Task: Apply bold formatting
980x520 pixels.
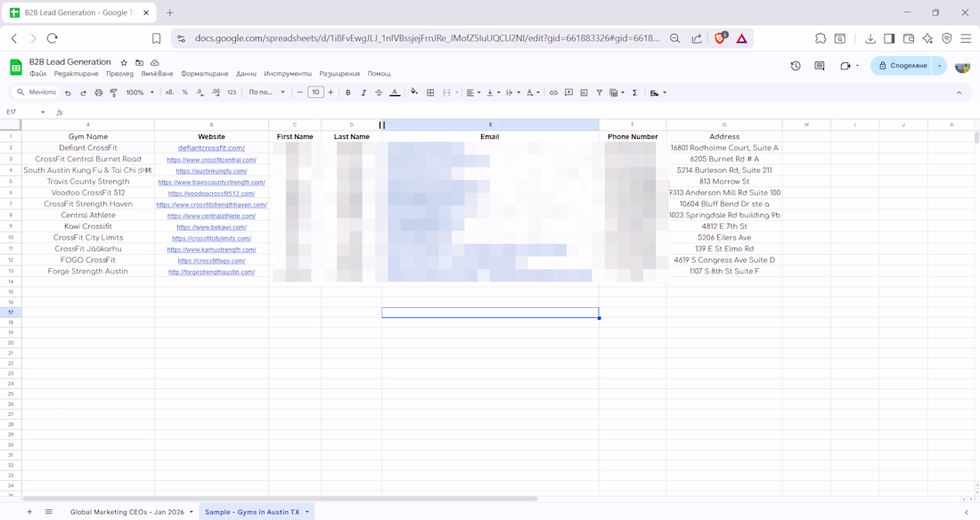Action: (x=348, y=93)
